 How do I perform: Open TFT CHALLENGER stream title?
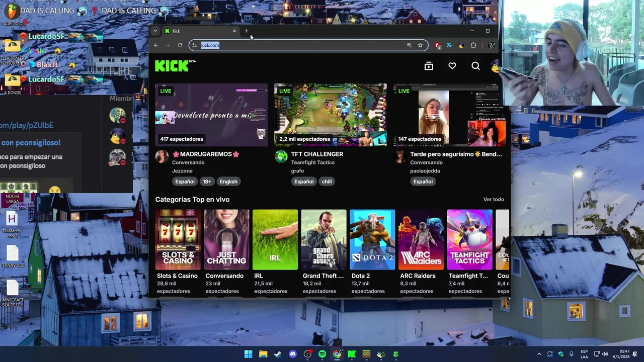pyautogui.click(x=317, y=154)
